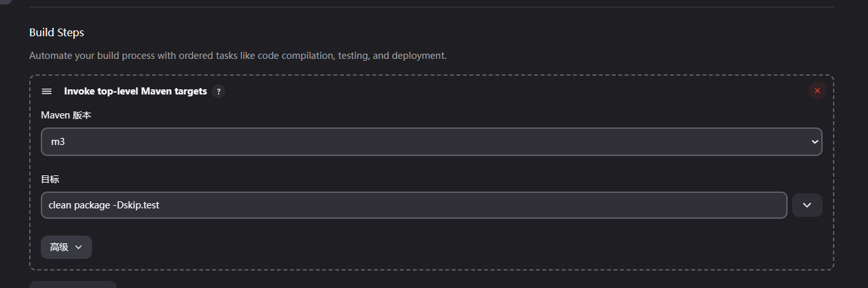Open help for Invoke top-level Maven targets
Viewport: 868px width, 288px height.
tap(218, 91)
